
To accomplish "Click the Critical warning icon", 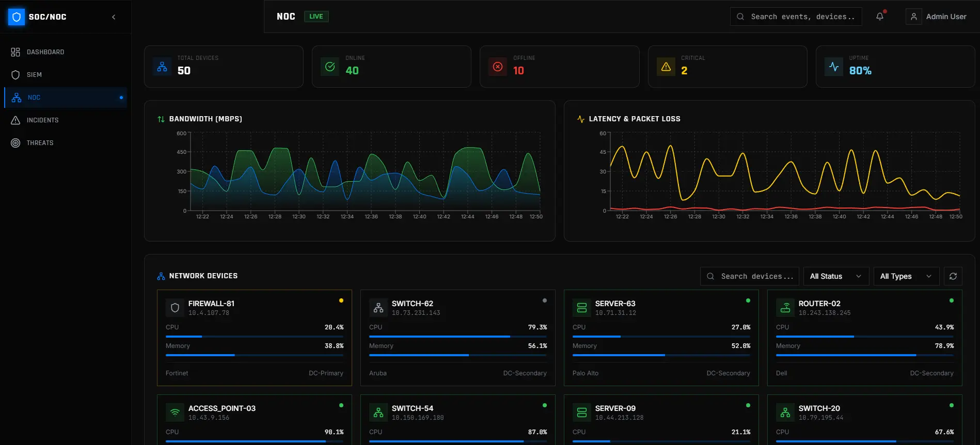I will coord(666,67).
